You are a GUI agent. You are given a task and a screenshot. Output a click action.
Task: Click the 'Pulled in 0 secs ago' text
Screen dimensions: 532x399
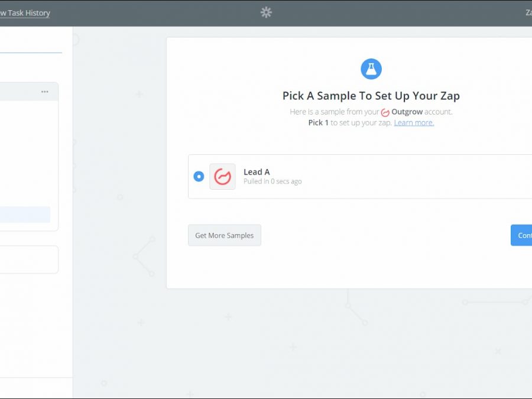[x=273, y=181]
